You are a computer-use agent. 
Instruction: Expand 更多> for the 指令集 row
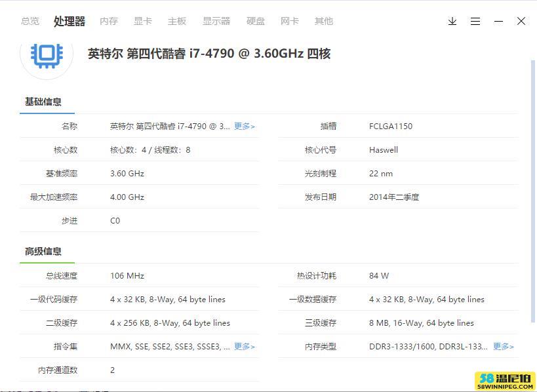click(x=245, y=347)
